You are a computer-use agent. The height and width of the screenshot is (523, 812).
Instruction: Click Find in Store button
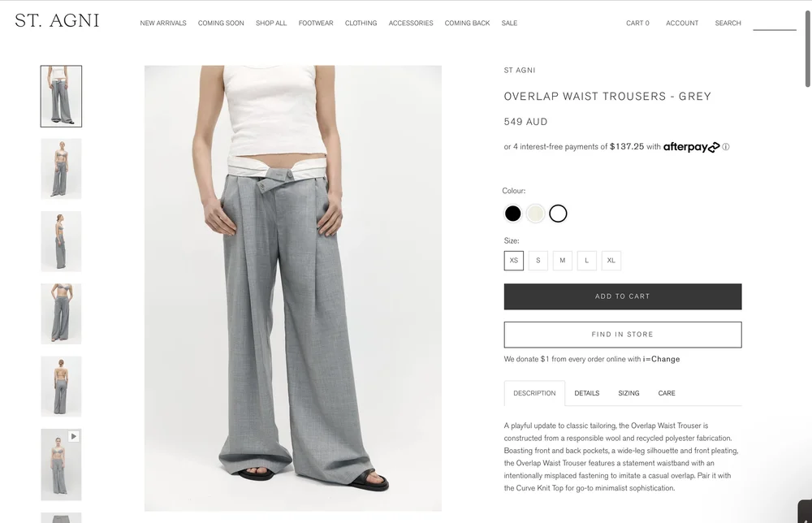tap(623, 335)
